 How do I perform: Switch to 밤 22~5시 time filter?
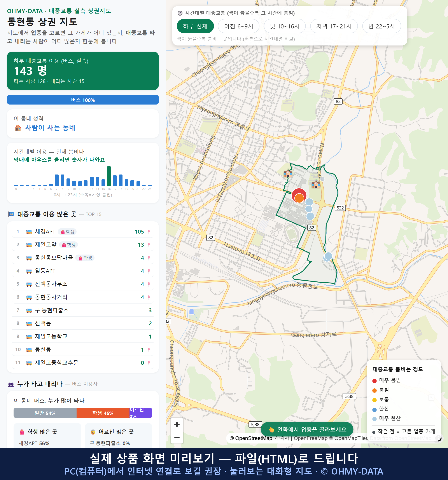pyautogui.click(x=381, y=26)
